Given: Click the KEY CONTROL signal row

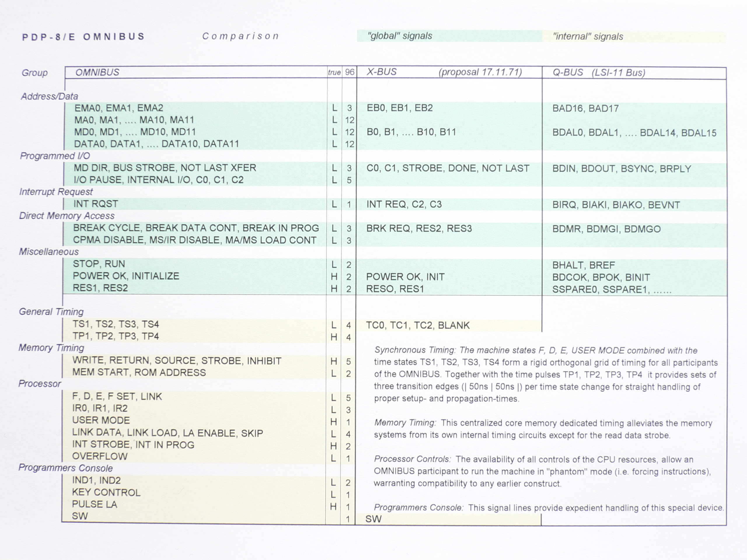Looking at the screenshot, I should click(x=106, y=493).
